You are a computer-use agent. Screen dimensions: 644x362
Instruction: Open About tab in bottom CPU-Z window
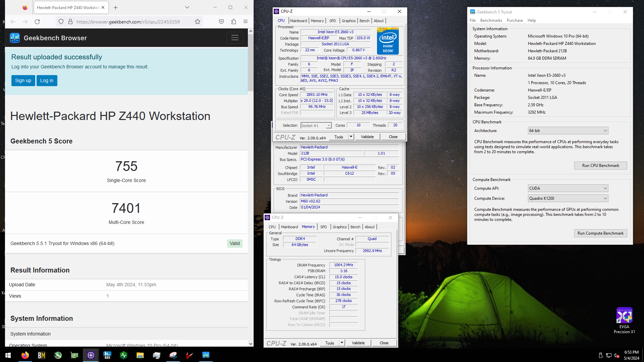tap(370, 227)
